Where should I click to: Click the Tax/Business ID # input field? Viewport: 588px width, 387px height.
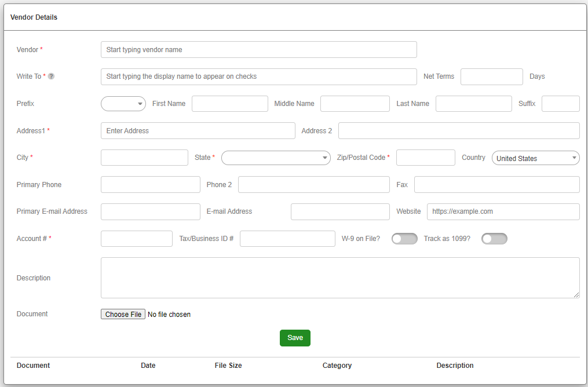[287, 239]
